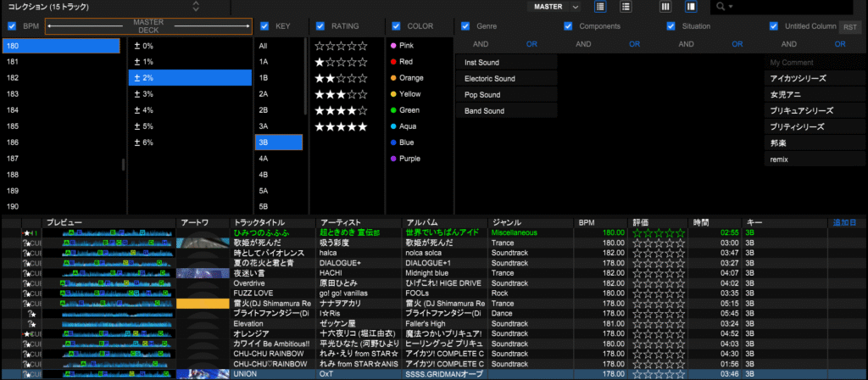The width and height of the screenshot is (868, 380).
Task: Click rating stars of the UNION track
Action: (659, 374)
